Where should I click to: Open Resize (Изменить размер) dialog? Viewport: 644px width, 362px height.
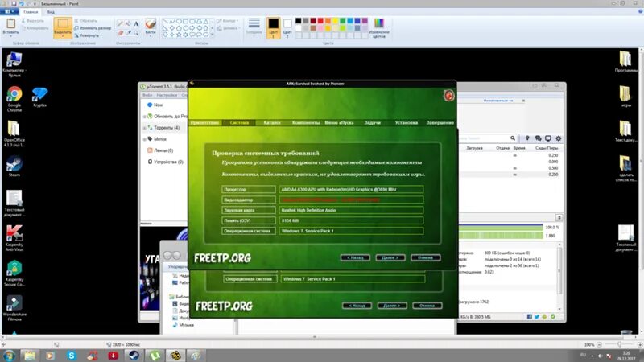pos(93,28)
